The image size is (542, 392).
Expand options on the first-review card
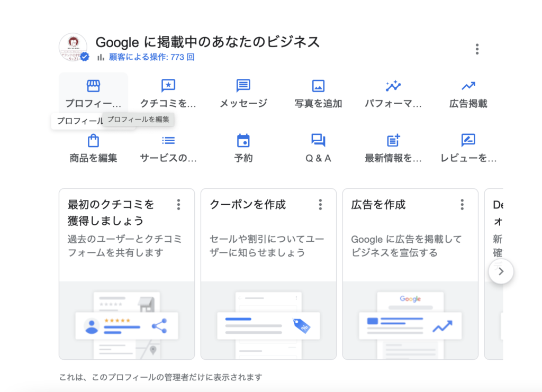click(179, 205)
